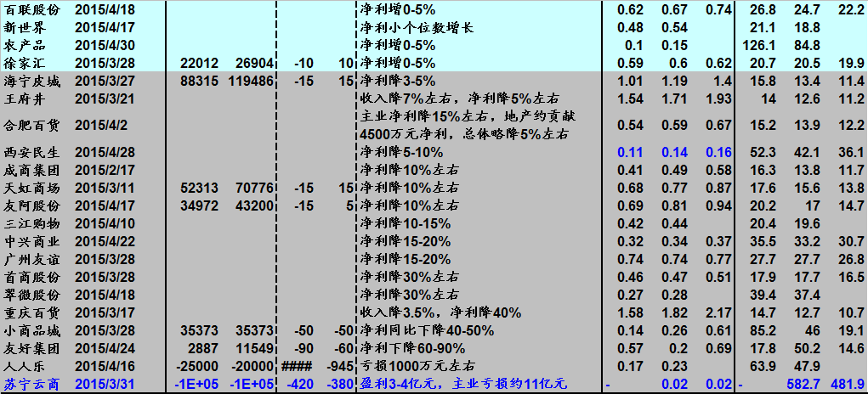This screenshot has width=868, height=394.
Task: Click the cell containing 26904
Action: (x=255, y=63)
